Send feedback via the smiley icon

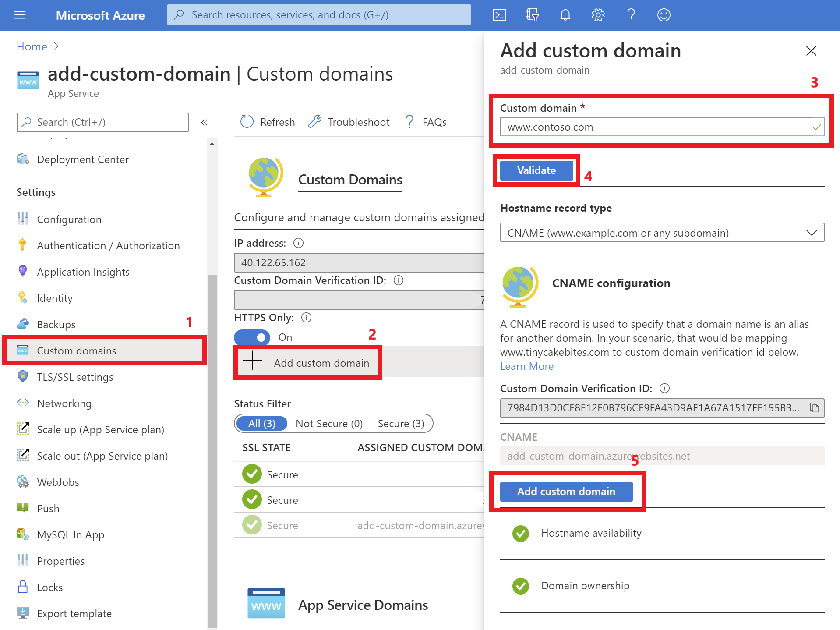click(x=664, y=14)
